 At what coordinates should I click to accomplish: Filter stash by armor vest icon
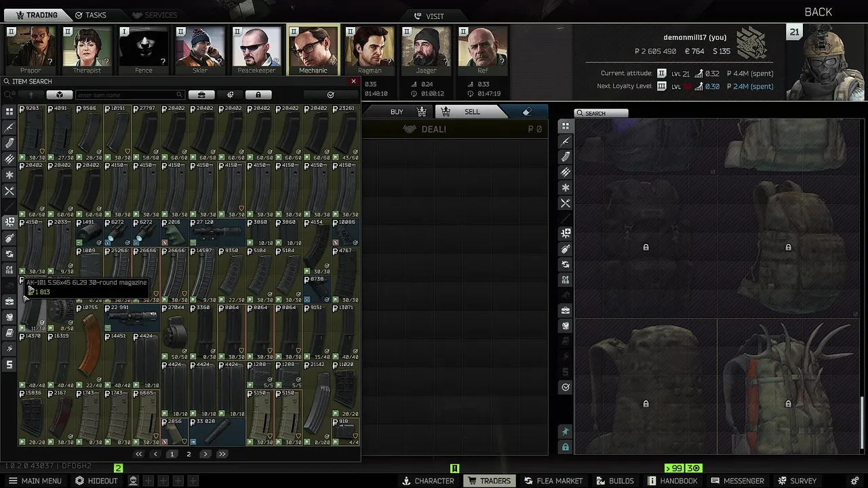[566, 326]
